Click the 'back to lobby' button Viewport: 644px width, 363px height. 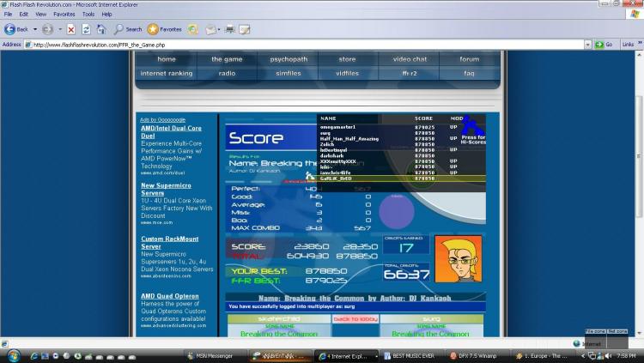(355, 318)
